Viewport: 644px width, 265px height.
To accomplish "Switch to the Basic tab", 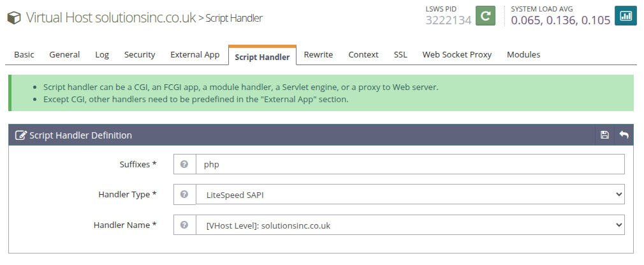I will point(24,55).
